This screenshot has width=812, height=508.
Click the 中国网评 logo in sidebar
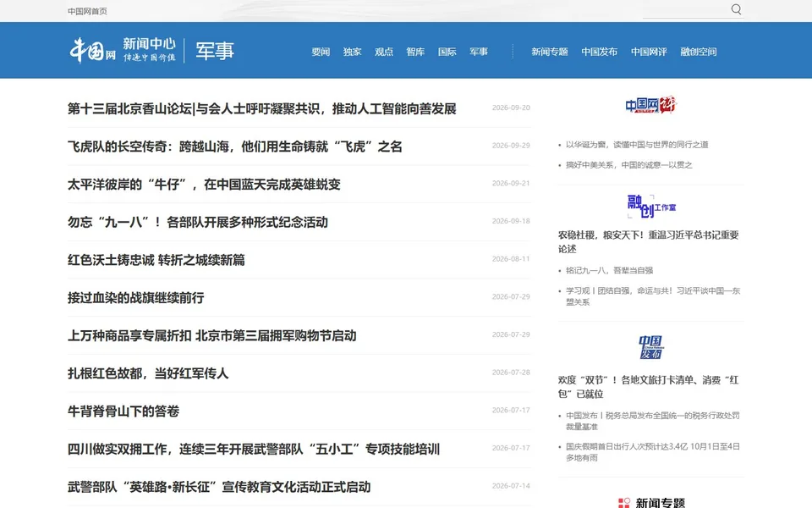point(650,105)
